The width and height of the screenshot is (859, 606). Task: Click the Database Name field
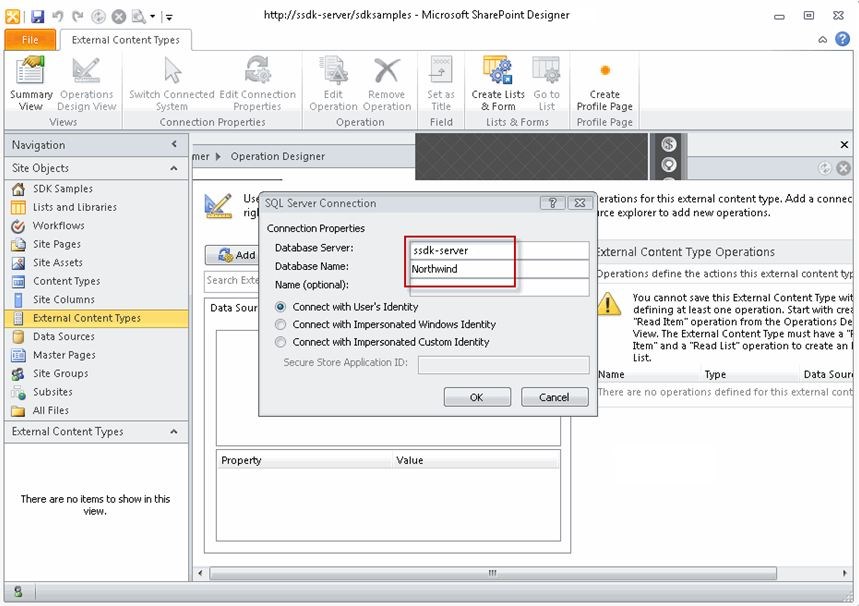[499, 269]
